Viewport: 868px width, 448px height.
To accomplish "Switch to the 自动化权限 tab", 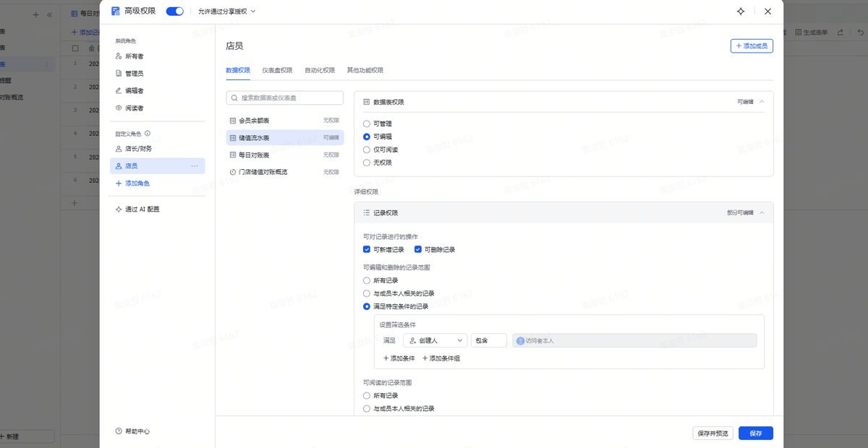I will tap(320, 70).
